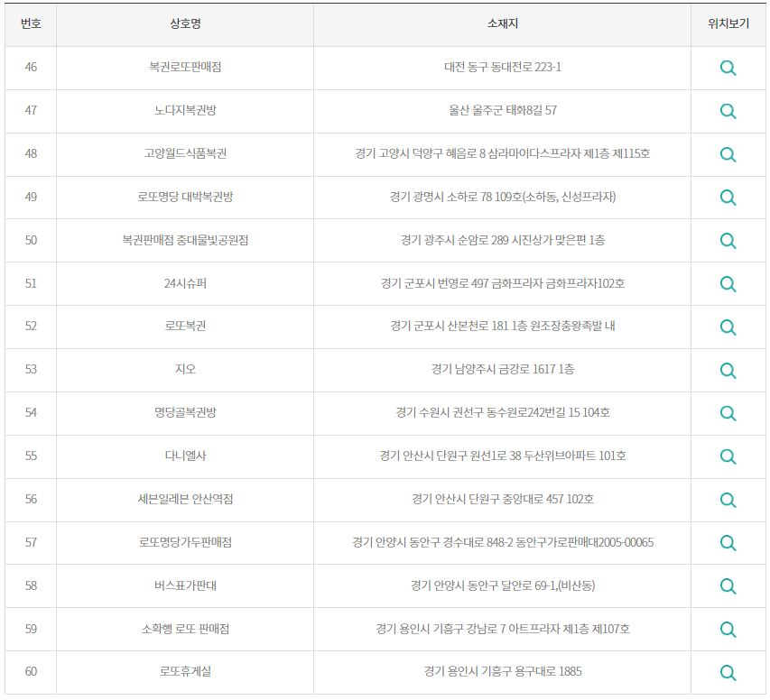Select store name 24시슈퍼

(x=185, y=283)
